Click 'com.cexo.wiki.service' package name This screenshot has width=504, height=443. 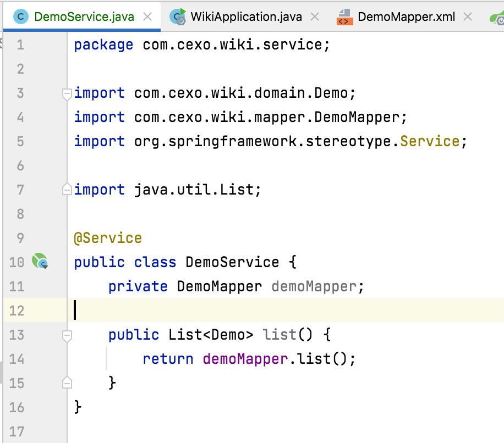click(232, 45)
